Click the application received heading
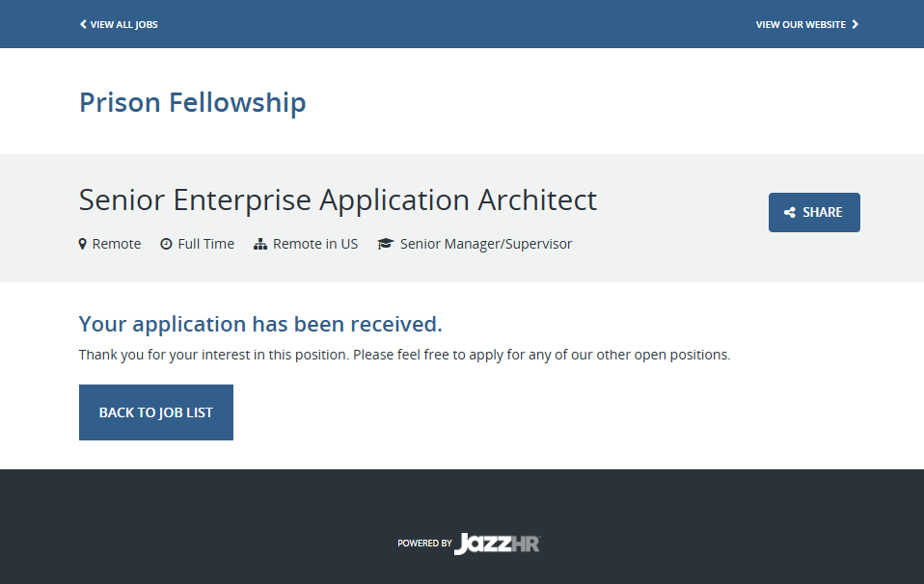 (x=260, y=323)
